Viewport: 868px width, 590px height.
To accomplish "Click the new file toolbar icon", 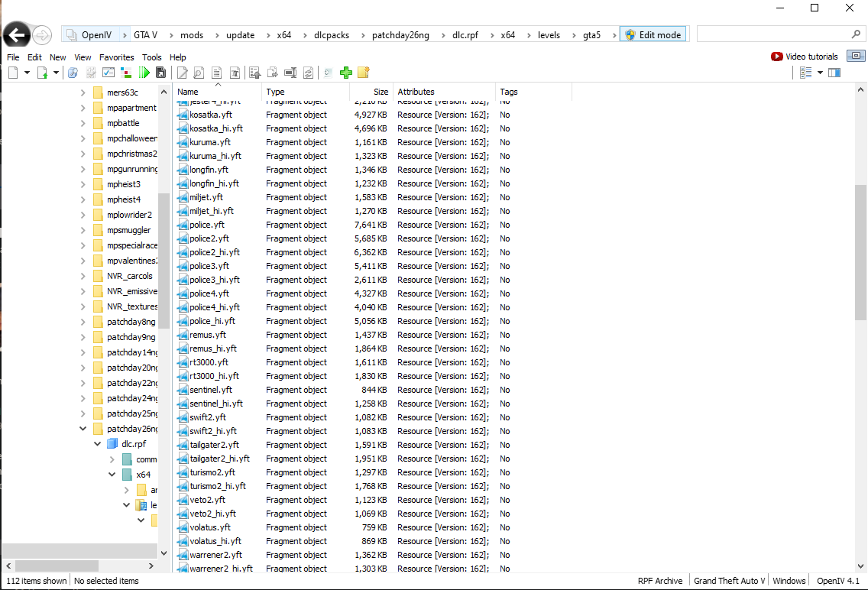I will tap(13, 73).
